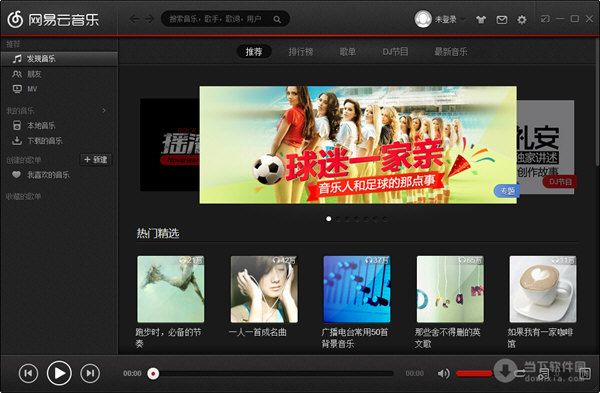The height and width of the screenshot is (393, 600).
Task: Click the NetEase Cloud Music logo
Action: 53,19
